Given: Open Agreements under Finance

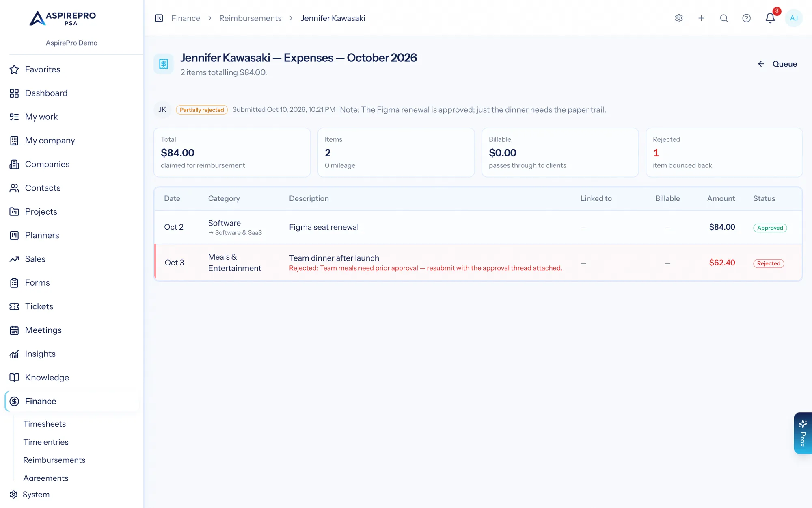Looking at the screenshot, I should pyautogui.click(x=46, y=478).
